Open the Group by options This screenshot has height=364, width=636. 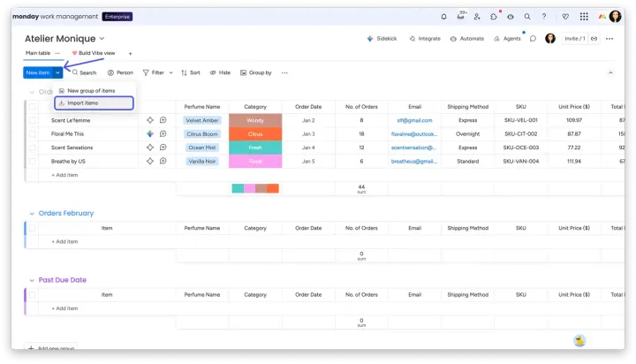coord(256,72)
